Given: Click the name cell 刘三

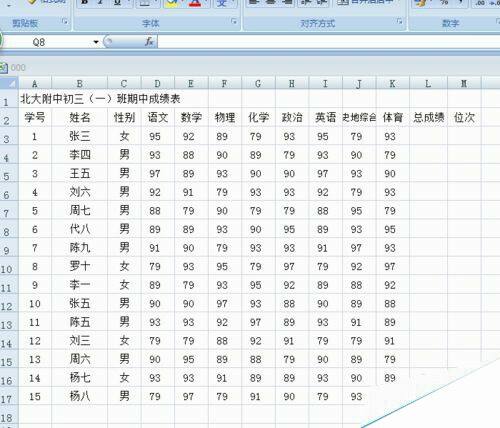Looking at the screenshot, I should (x=79, y=341).
